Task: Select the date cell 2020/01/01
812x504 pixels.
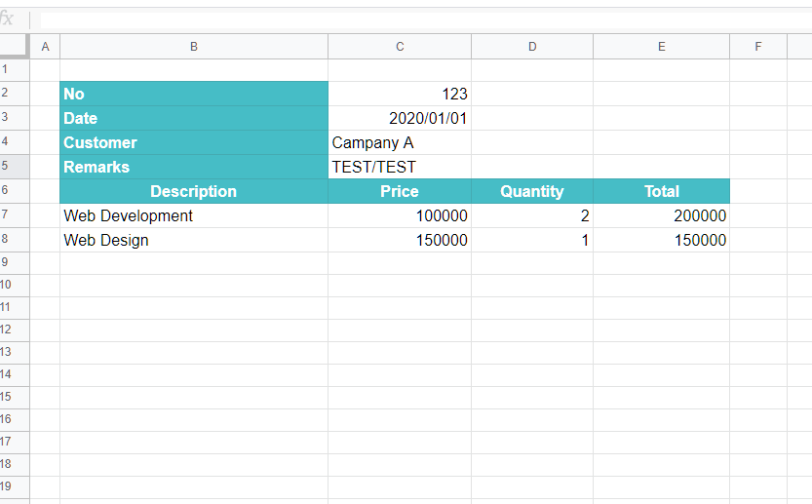Action: click(x=400, y=118)
